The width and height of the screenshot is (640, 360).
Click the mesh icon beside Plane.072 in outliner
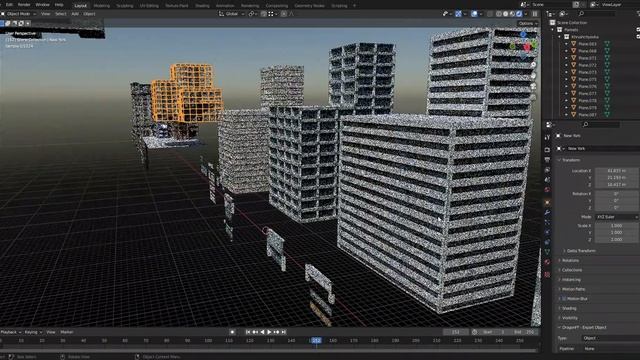tap(607, 65)
